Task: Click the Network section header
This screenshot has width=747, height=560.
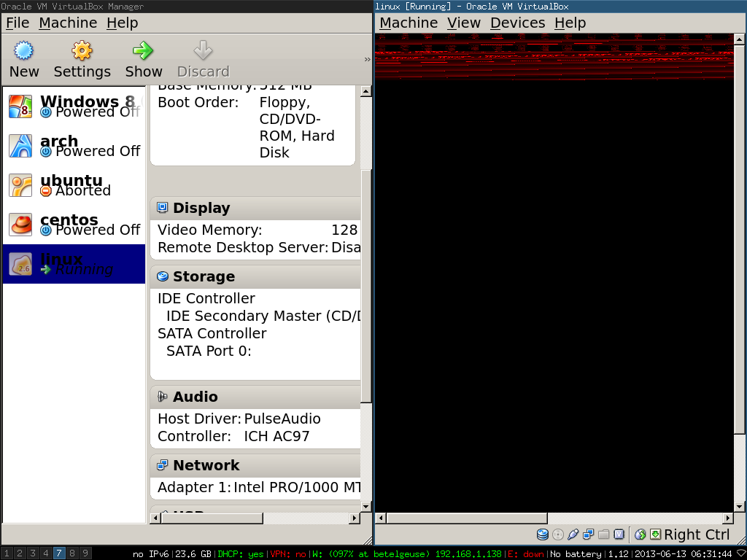Action: click(x=255, y=465)
